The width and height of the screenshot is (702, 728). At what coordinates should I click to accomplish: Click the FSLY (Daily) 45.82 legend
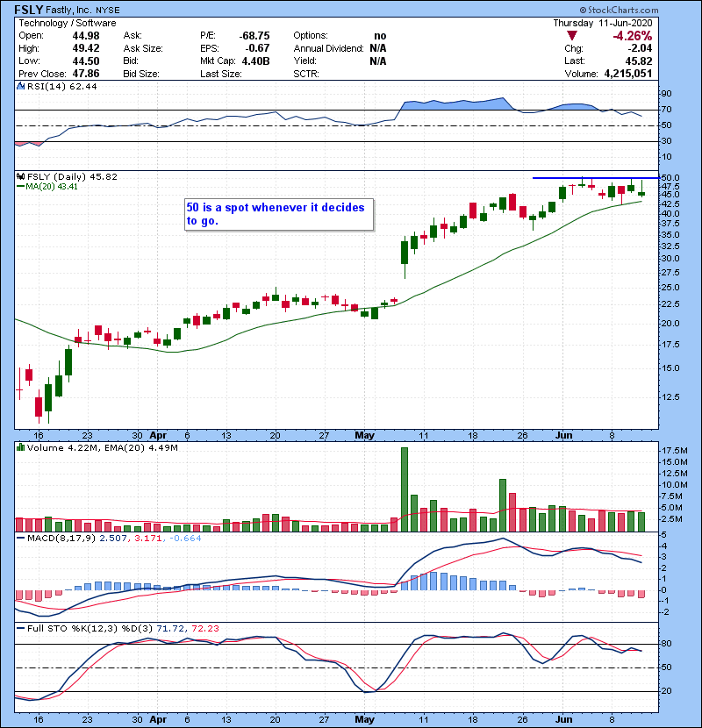[x=72, y=176]
